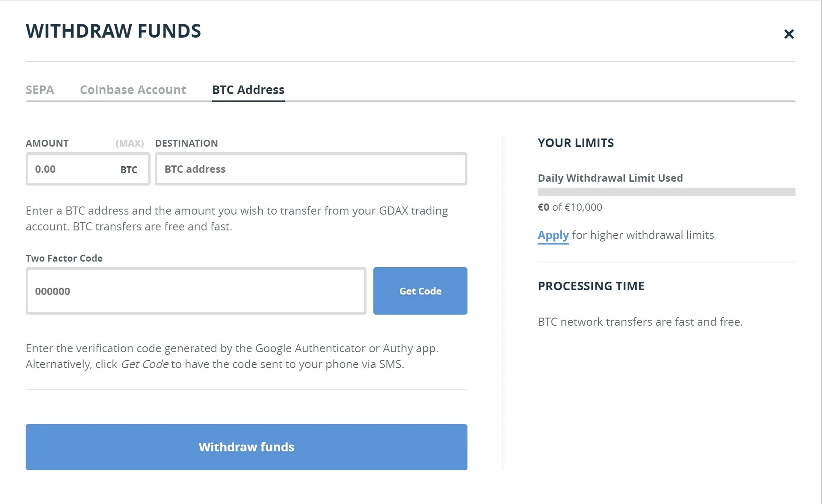The height and width of the screenshot is (504, 822).
Task: Click the Get Code button
Action: 420,290
